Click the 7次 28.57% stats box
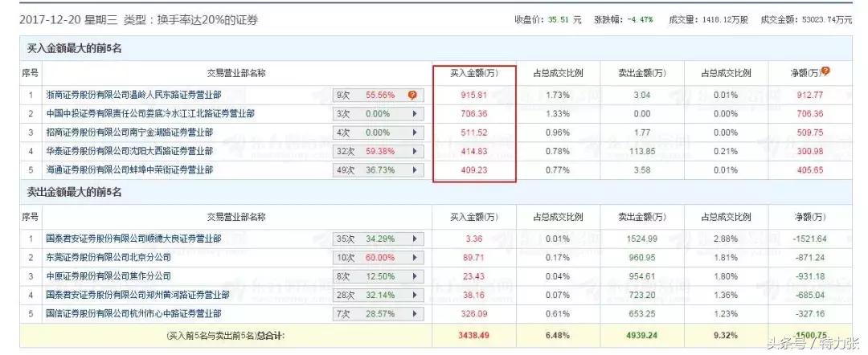Screen dimensions: 868x355 [x=378, y=314]
